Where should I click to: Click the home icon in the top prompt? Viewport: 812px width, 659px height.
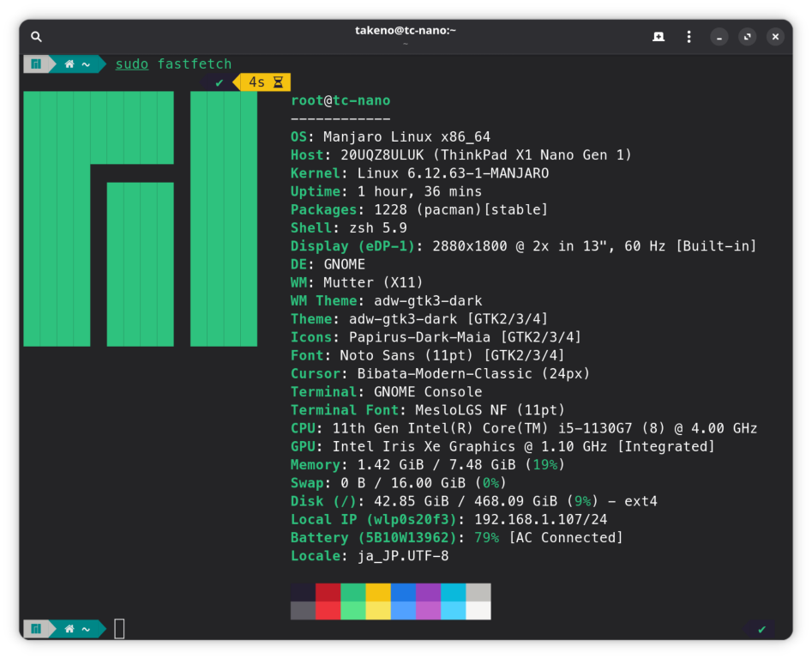(69, 64)
